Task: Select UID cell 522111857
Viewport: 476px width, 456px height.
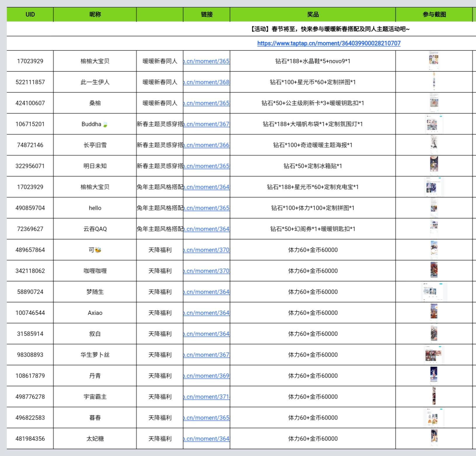Action: 30,82
